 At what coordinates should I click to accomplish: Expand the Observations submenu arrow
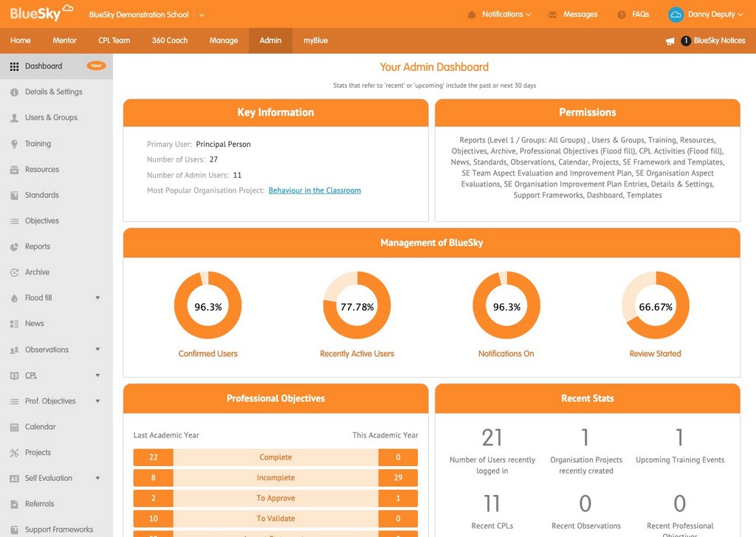pyautogui.click(x=98, y=350)
